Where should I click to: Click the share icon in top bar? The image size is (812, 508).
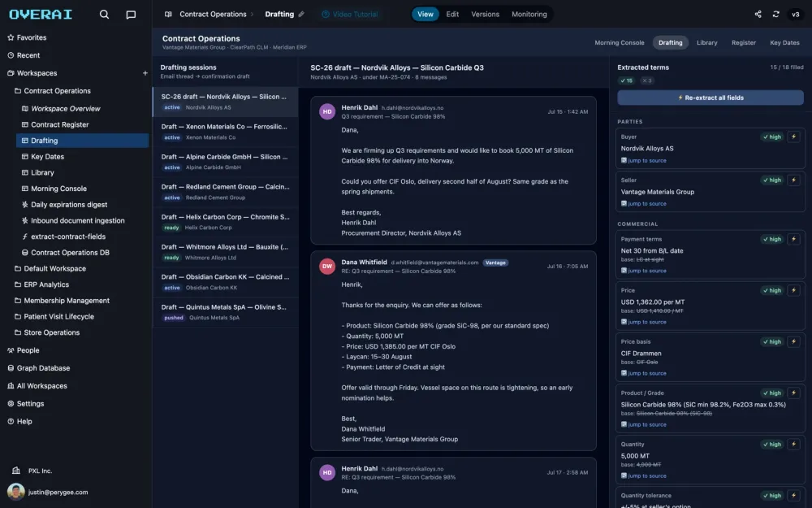click(758, 14)
